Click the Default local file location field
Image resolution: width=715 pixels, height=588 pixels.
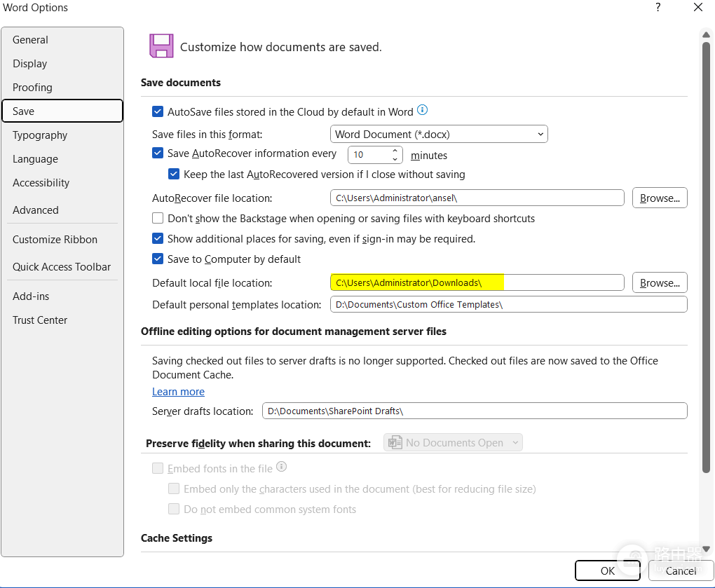point(477,282)
